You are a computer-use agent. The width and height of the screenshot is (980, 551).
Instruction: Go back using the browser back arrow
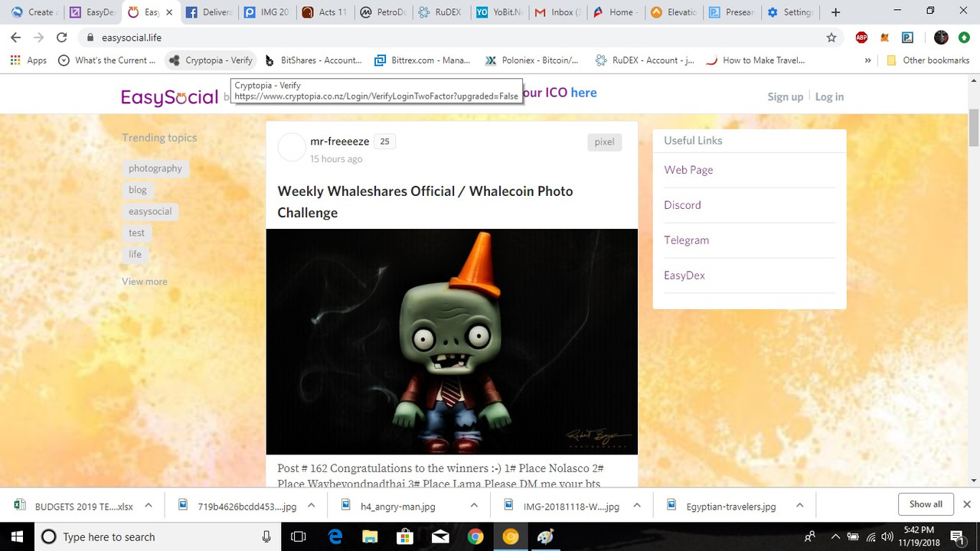15,37
